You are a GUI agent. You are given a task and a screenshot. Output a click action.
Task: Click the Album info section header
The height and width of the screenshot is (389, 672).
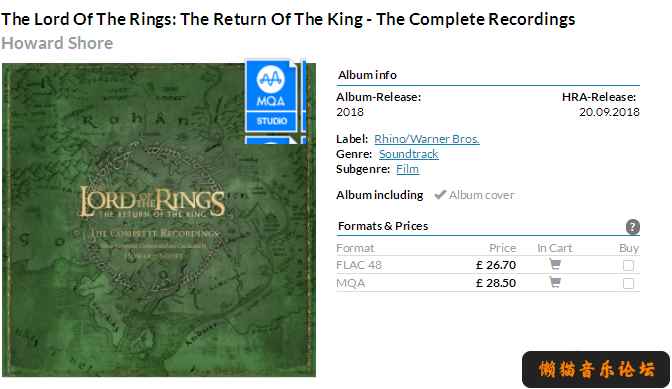[x=367, y=75]
